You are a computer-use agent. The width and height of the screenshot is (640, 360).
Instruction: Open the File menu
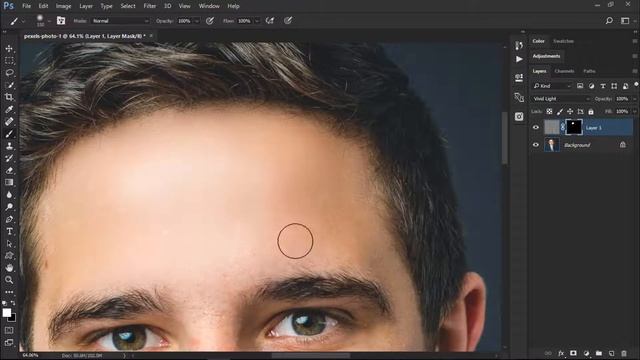point(27,6)
